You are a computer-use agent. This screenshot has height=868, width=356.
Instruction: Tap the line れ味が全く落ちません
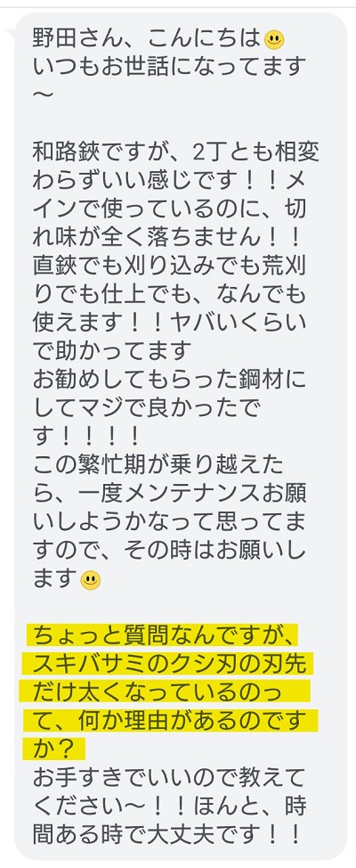pos(167,238)
